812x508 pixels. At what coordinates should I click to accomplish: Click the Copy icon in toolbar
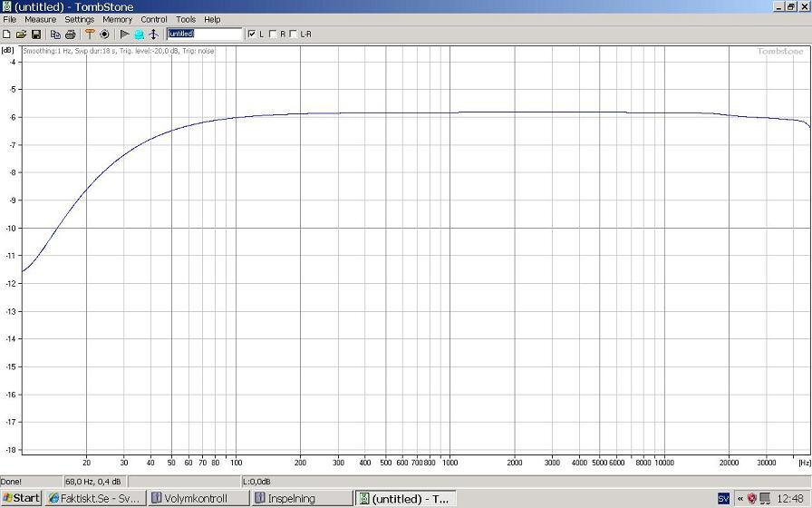click(55, 34)
